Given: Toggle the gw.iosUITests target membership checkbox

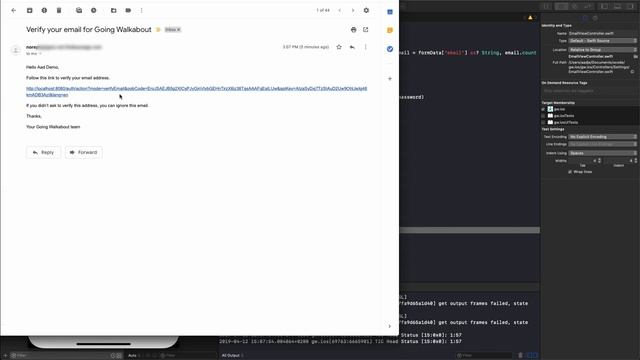Looking at the screenshot, I should pos(543,122).
